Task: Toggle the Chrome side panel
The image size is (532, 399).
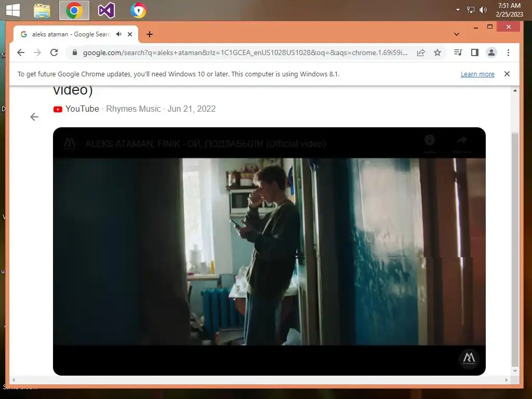Action: (475, 52)
